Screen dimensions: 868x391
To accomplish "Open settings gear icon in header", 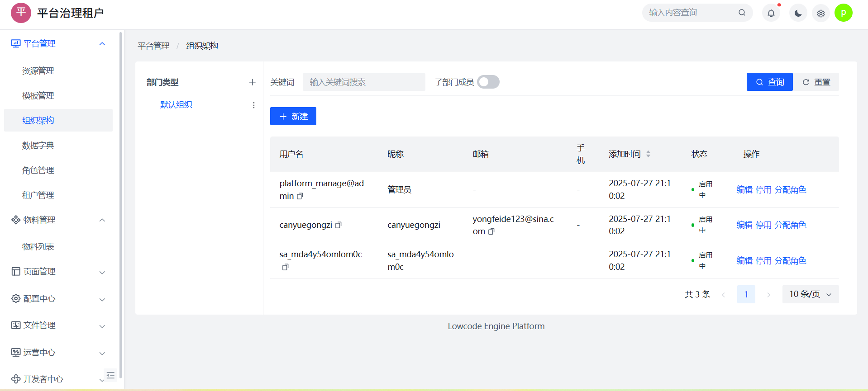I will (x=820, y=13).
